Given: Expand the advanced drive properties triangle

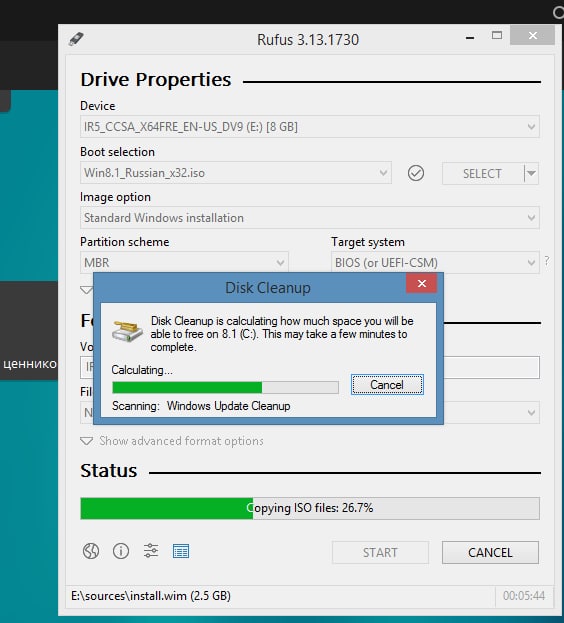Looking at the screenshot, I should click(x=86, y=290).
